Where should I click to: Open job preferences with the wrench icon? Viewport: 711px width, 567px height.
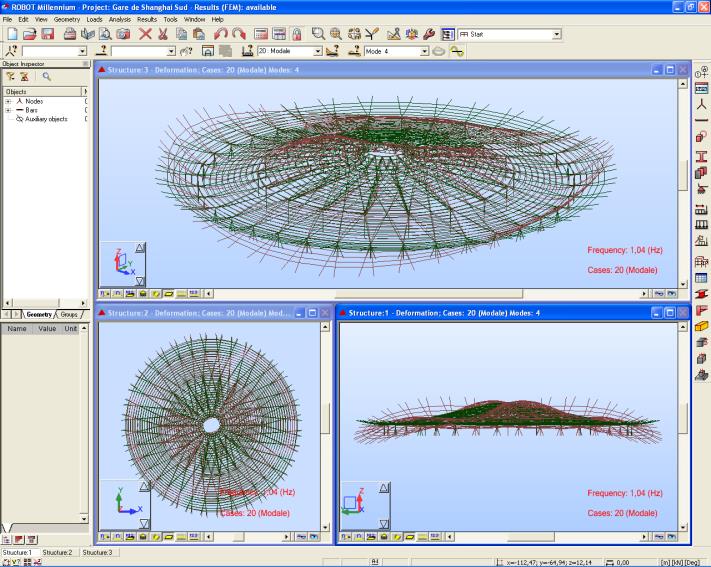[x=429, y=34]
